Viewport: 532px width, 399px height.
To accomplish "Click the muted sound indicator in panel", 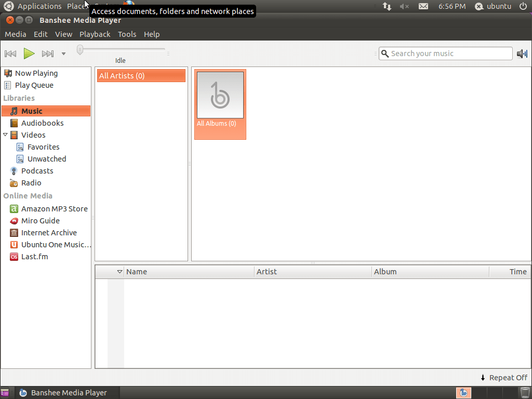I will (404, 6).
